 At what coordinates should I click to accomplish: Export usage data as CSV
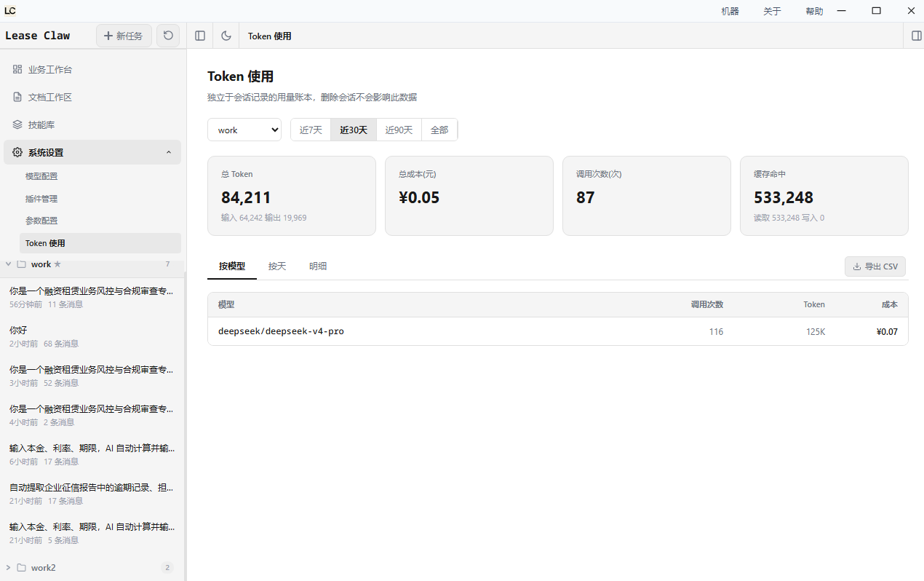click(x=875, y=266)
